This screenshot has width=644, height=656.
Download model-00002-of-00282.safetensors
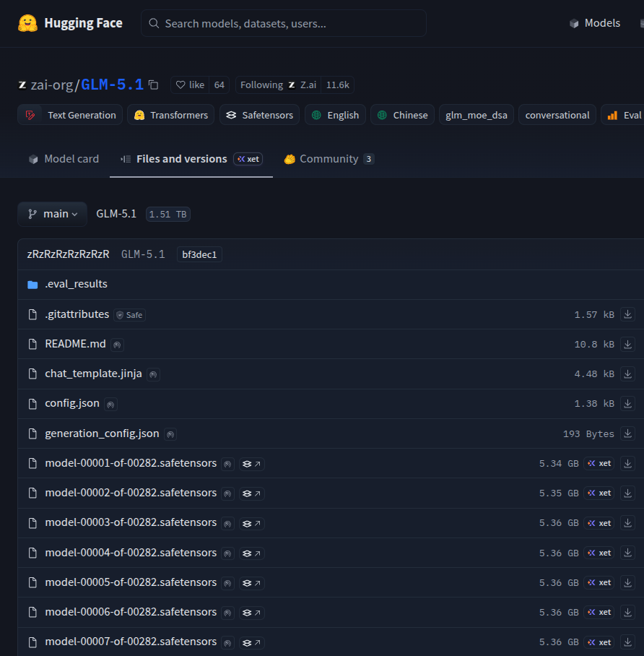627,493
